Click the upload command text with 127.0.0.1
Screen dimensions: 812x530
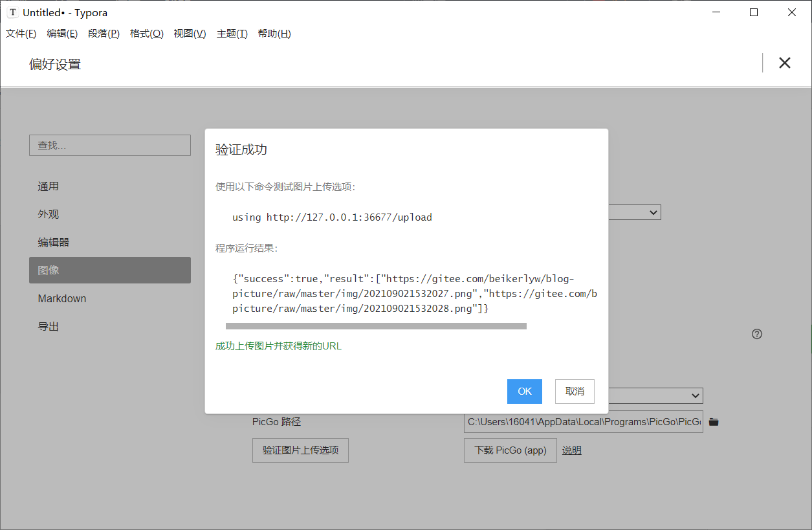[332, 217]
